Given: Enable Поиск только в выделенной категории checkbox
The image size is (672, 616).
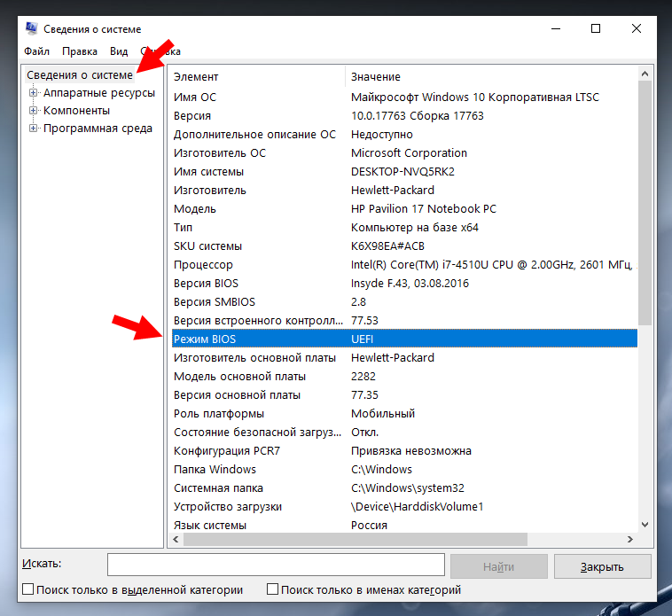Looking at the screenshot, I should point(27,589).
